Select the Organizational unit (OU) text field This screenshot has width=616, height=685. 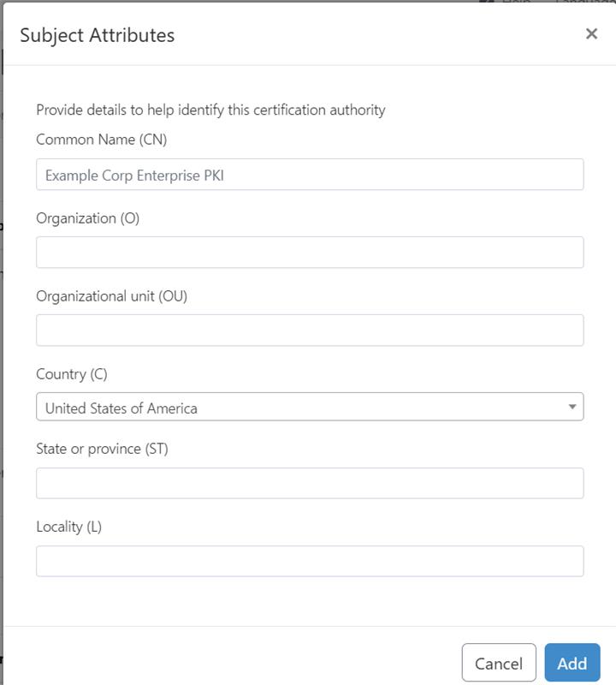tap(310, 331)
